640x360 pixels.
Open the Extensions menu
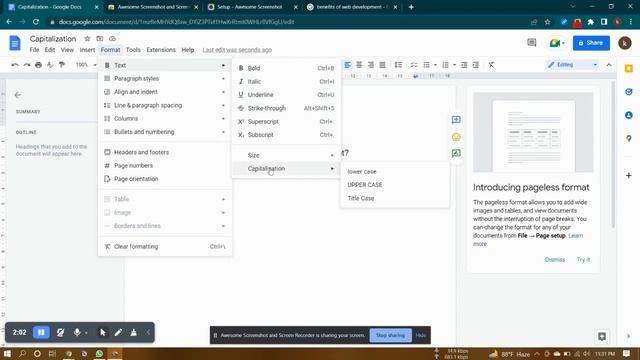coord(161,50)
